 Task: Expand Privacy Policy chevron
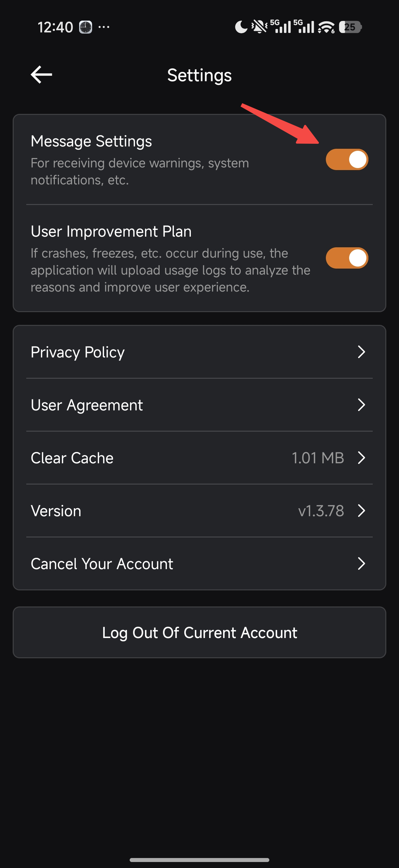[x=361, y=352]
